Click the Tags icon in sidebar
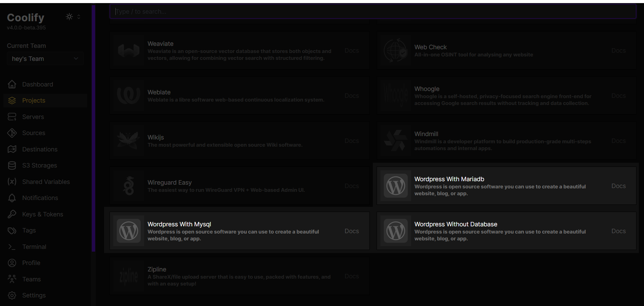 click(x=12, y=230)
